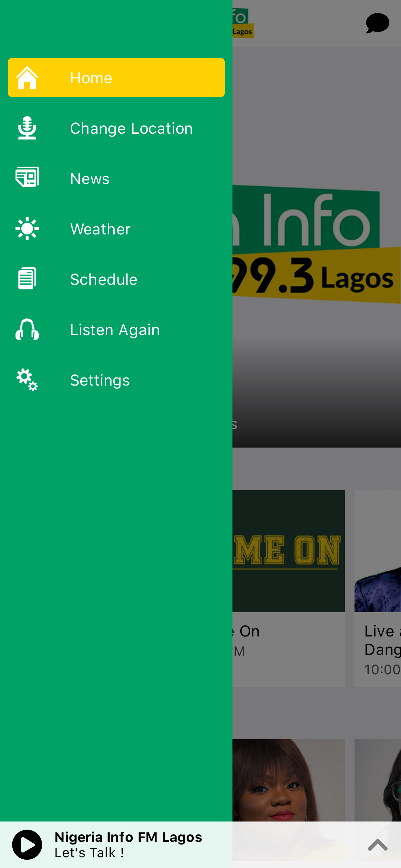Image resolution: width=401 pixels, height=868 pixels.
Task: Select the Home menu label
Action: (x=91, y=78)
